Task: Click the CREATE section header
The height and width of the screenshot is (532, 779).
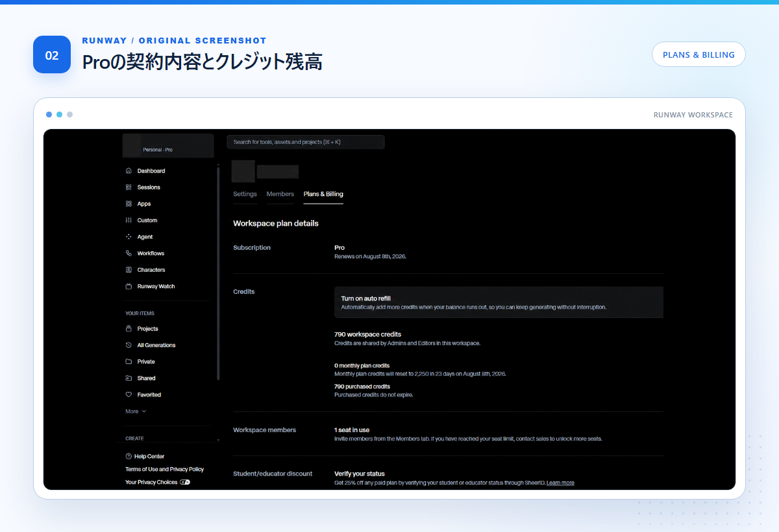Action: click(134, 439)
